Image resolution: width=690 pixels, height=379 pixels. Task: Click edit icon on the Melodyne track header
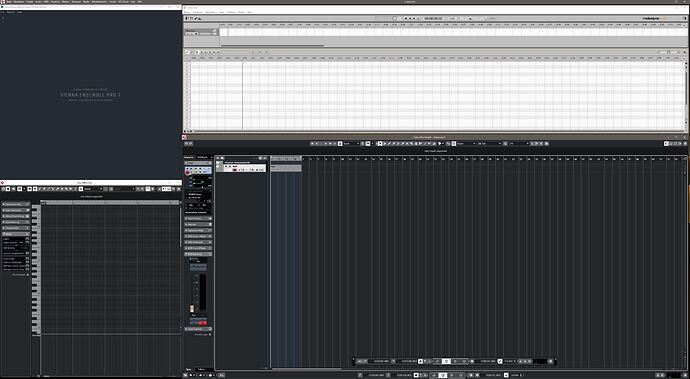click(x=215, y=30)
